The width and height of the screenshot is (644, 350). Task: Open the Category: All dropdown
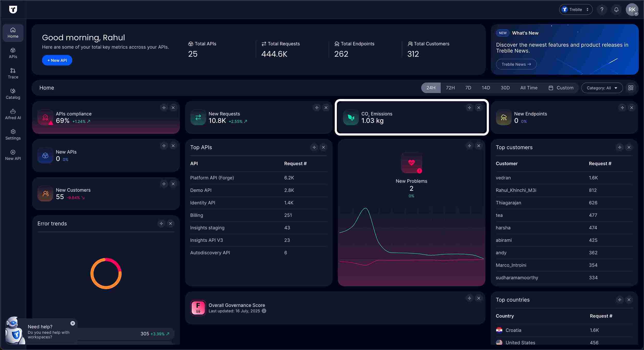602,88
